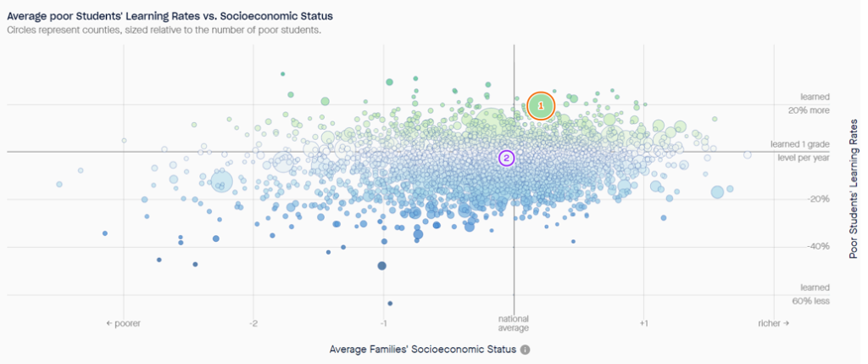Click the 'richer →' axis label
Image resolution: width=868 pixels, height=364 pixels.
click(x=772, y=323)
